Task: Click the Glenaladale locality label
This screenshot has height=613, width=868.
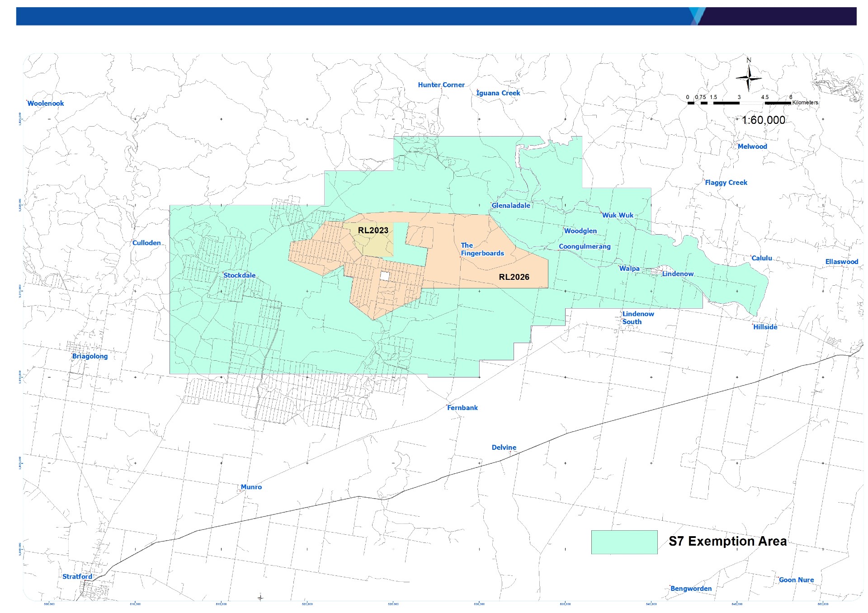Action: [511, 206]
